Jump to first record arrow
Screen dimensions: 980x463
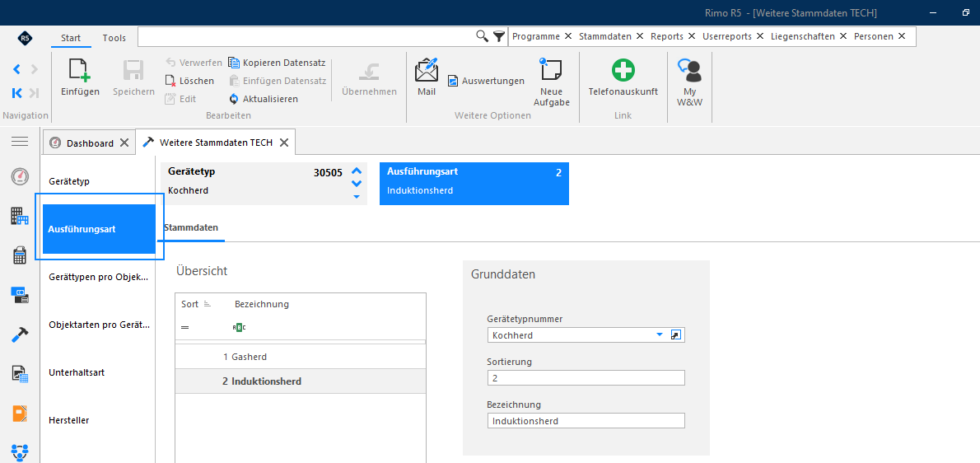[x=16, y=93]
